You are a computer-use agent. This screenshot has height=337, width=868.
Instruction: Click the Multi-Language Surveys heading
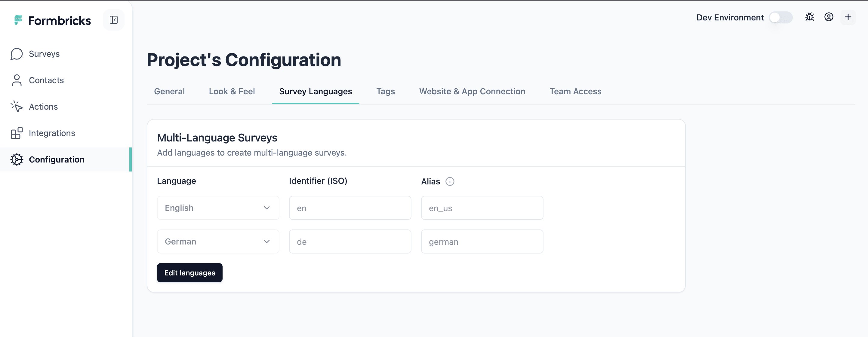click(x=217, y=137)
